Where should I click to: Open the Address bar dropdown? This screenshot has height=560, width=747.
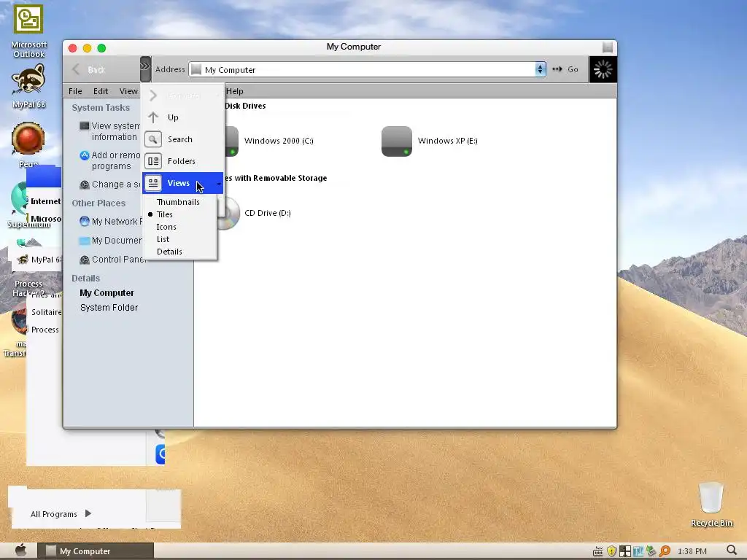(540, 69)
